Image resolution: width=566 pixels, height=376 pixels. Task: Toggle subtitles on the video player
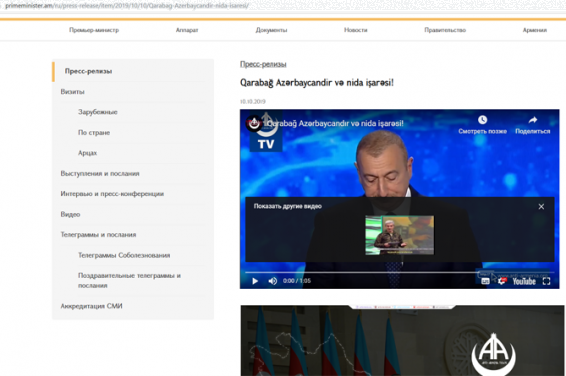click(486, 281)
